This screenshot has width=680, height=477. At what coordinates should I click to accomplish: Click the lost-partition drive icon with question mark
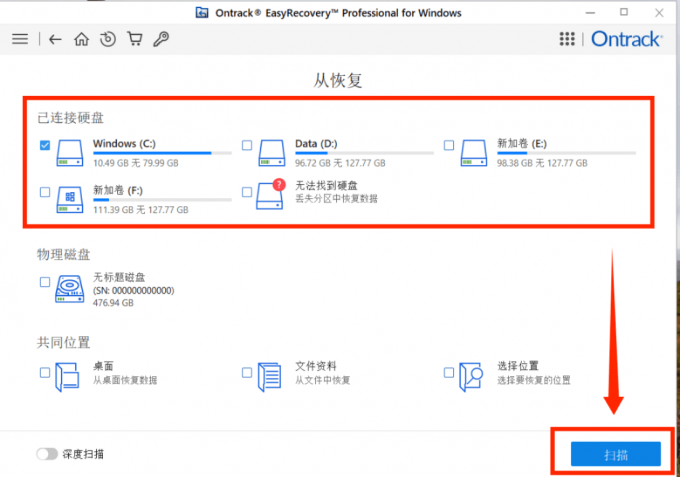pos(271,195)
